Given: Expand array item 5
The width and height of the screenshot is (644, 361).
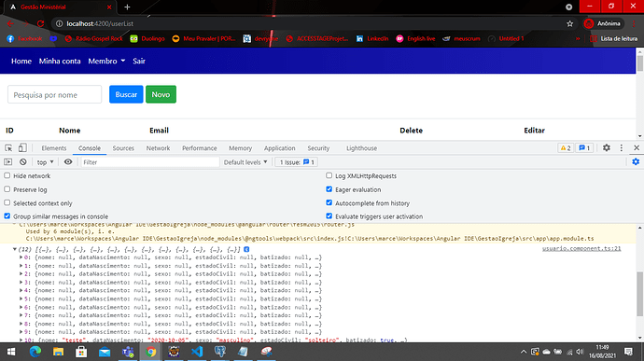Looking at the screenshot, I should point(21,299).
